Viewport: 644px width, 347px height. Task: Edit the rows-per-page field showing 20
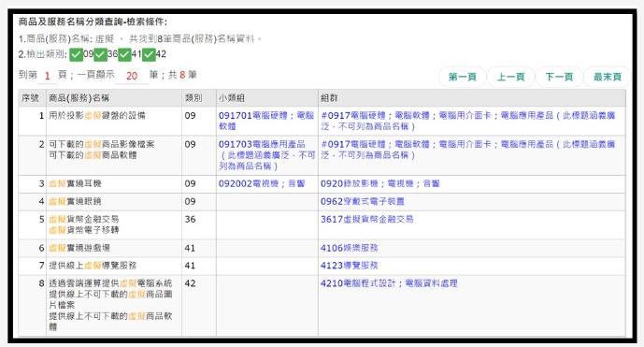132,76
